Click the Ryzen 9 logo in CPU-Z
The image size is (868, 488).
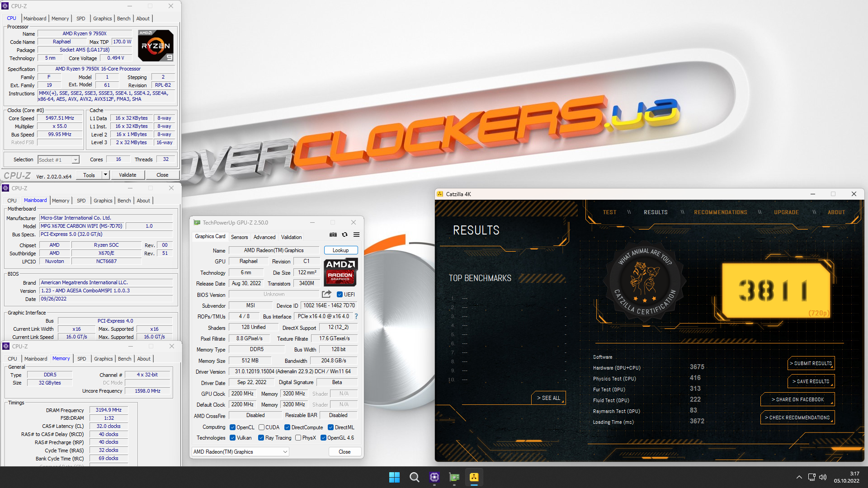coord(156,46)
